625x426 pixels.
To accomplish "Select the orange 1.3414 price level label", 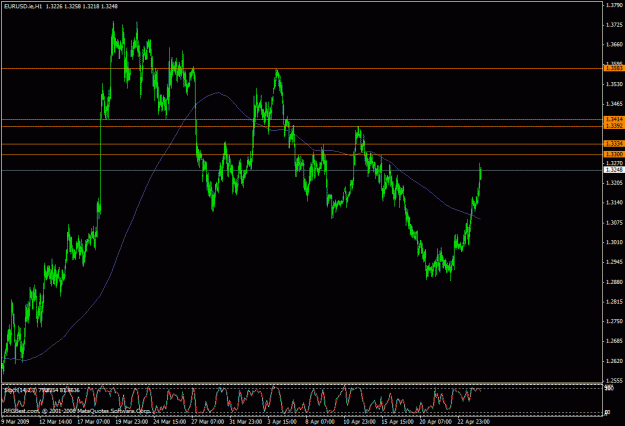I will click(614, 119).
